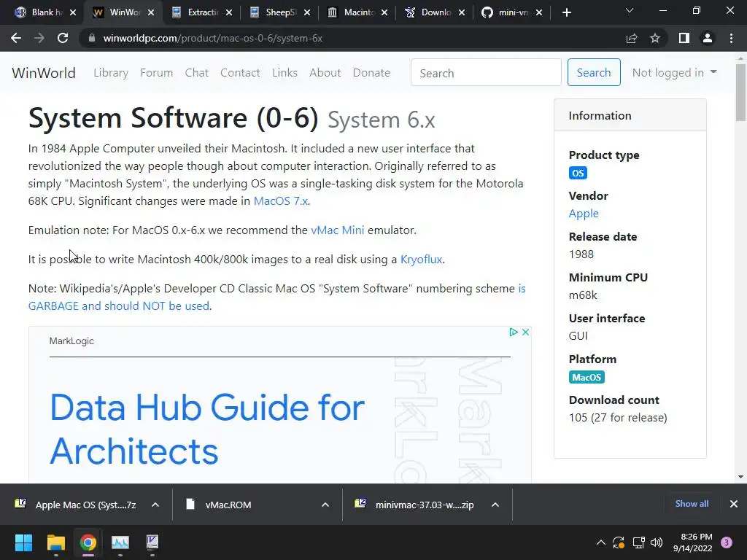747x560 pixels.
Task: Open the tab search chevron
Action: (x=630, y=10)
